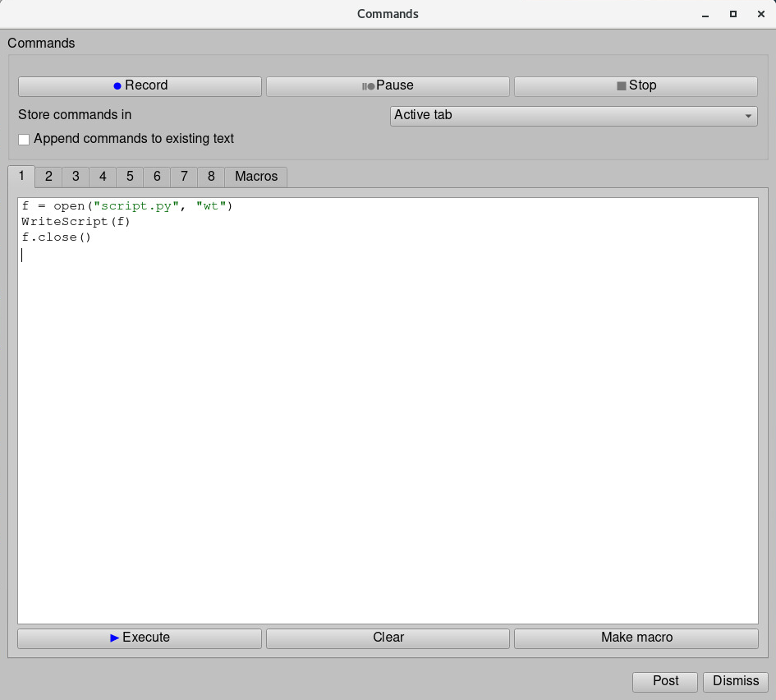Open command tab 7
Viewport: 776px width, 700px height.
pyautogui.click(x=184, y=177)
